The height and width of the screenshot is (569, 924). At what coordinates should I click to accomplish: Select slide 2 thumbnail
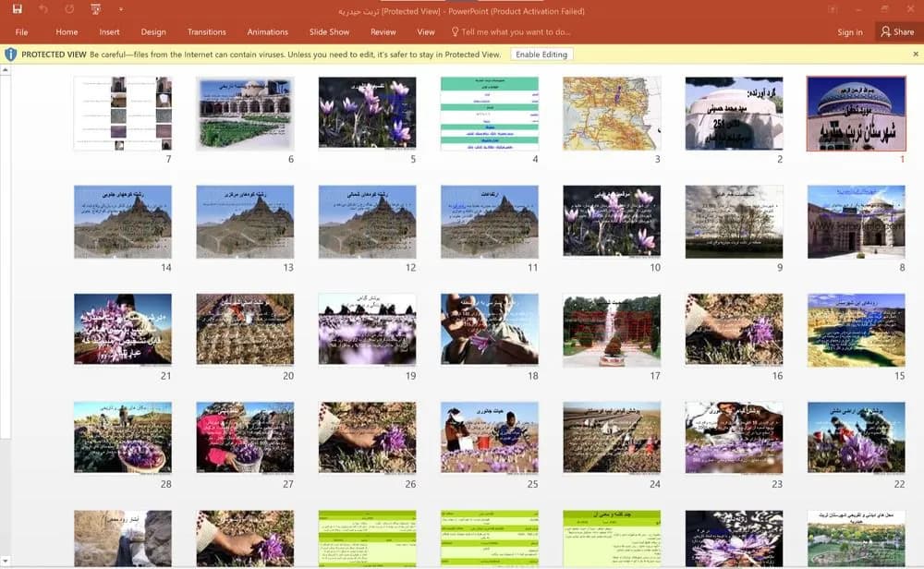[735, 113]
